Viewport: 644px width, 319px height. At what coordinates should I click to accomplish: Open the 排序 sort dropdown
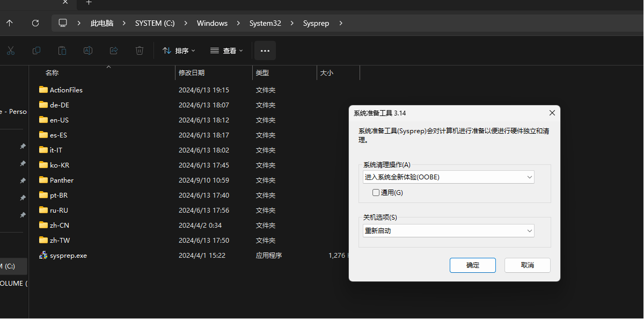[179, 50]
